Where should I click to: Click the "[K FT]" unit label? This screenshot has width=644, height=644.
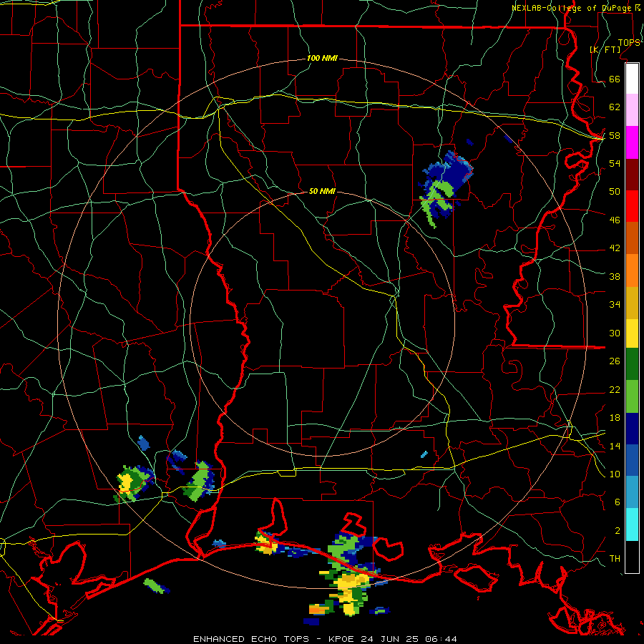605,49
